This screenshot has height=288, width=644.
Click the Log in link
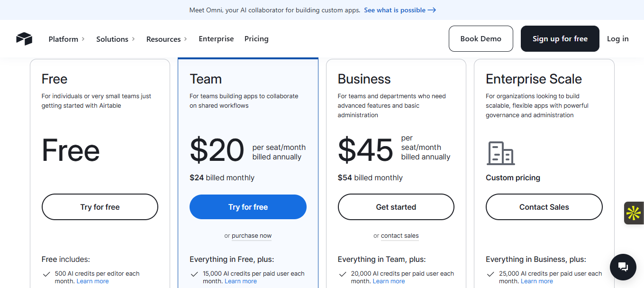click(617, 39)
